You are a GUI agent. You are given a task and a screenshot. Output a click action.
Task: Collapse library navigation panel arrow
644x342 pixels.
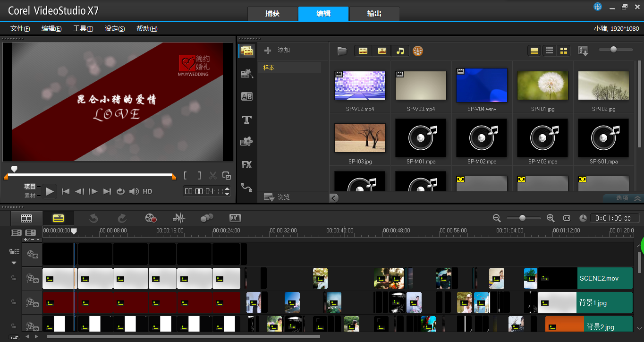(334, 198)
